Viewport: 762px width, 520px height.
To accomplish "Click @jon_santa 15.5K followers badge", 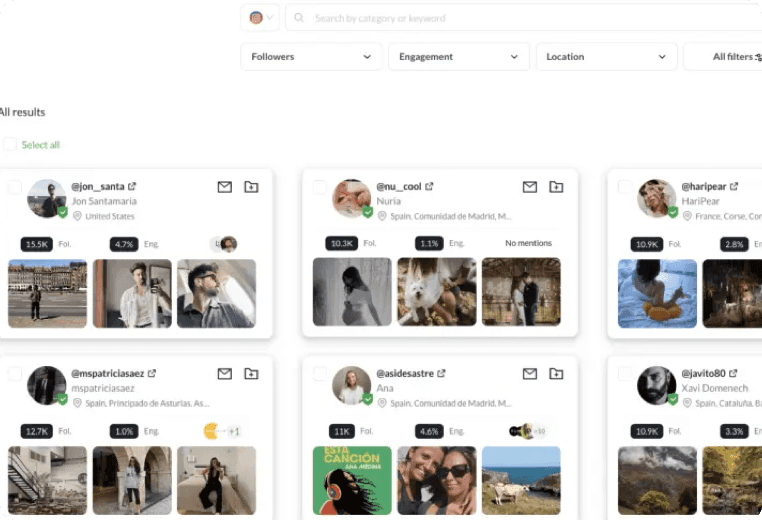I will point(36,244).
